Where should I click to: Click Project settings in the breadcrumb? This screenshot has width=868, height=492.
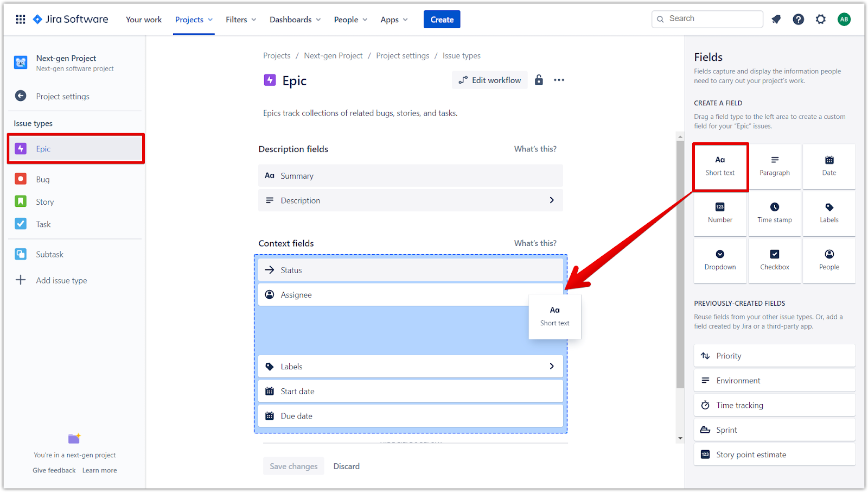[x=403, y=55]
